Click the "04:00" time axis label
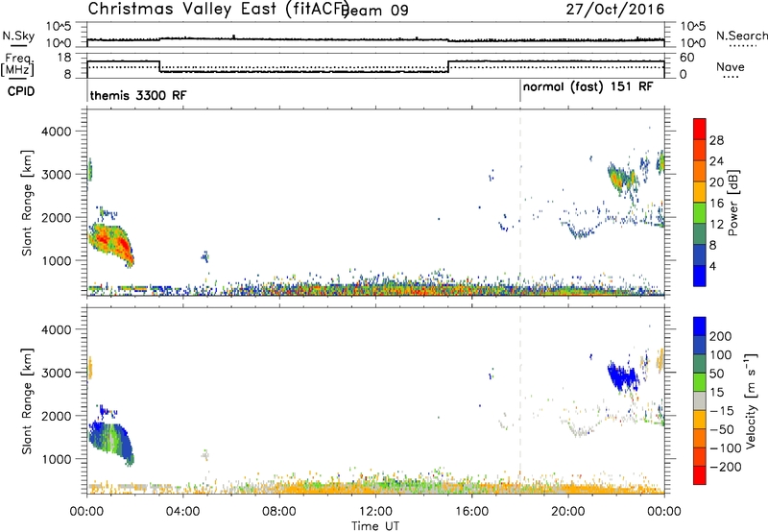Image resolution: width=768 pixels, height=532 pixels. tap(183, 512)
